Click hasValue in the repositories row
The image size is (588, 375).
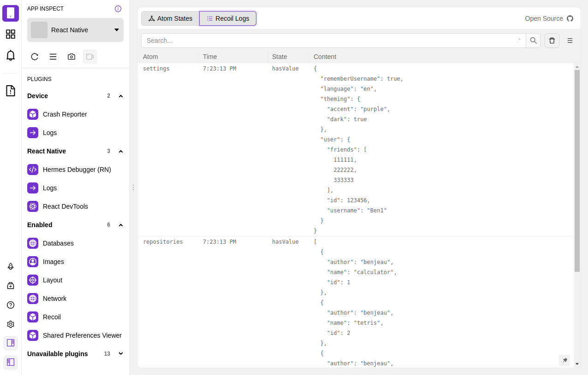click(285, 242)
